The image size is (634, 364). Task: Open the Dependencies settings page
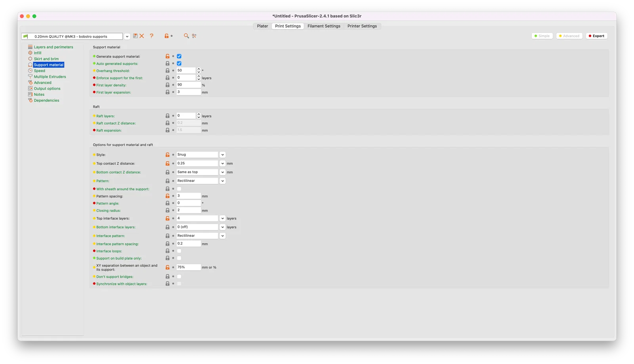46,101
